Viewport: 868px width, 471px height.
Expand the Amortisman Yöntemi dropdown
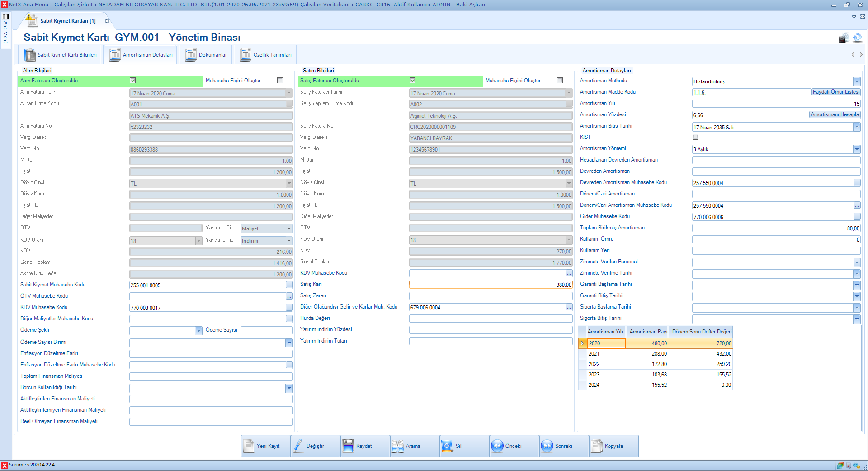pos(856,149)
